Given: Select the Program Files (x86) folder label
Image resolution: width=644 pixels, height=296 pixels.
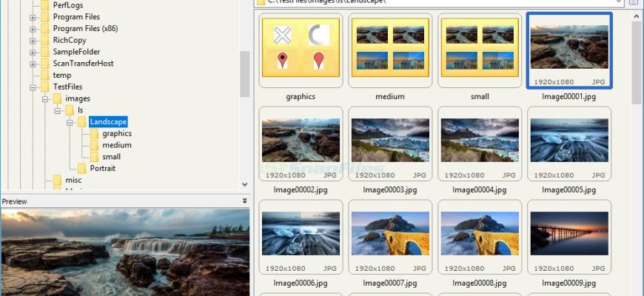Looking at the screenshot, I should click(85, 28).
